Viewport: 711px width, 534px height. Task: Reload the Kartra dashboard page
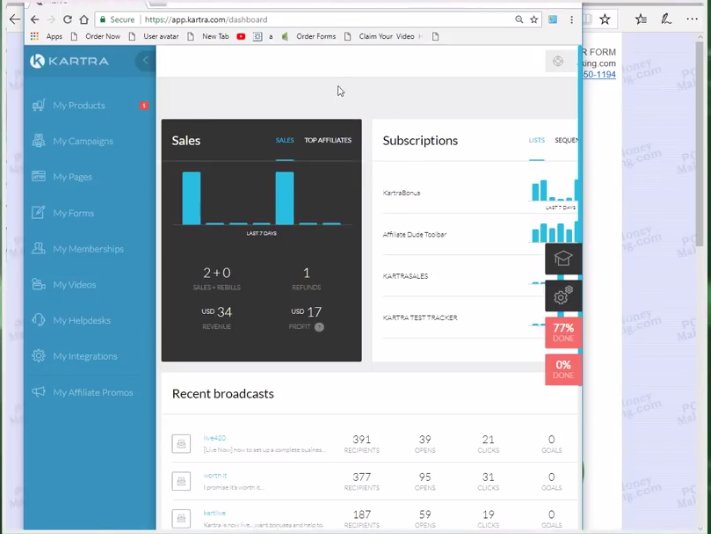click(x=67, y=19)
